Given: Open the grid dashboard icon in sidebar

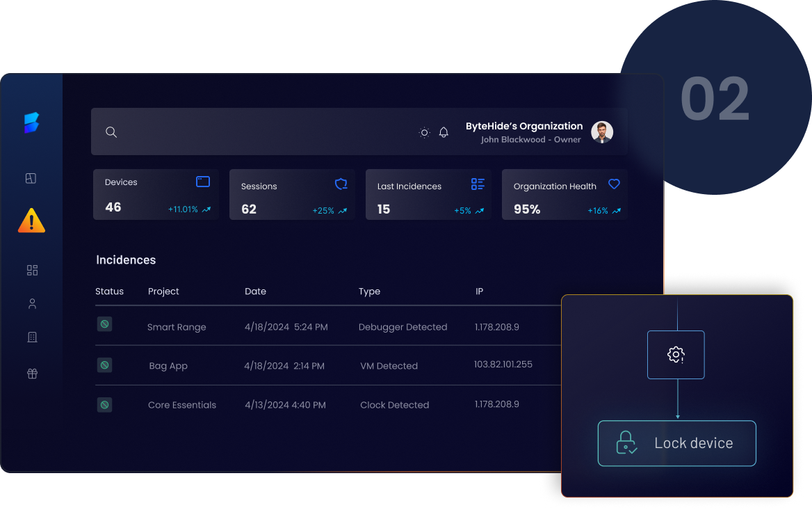Looking at the screenshot, I should (x=32, y=270).
